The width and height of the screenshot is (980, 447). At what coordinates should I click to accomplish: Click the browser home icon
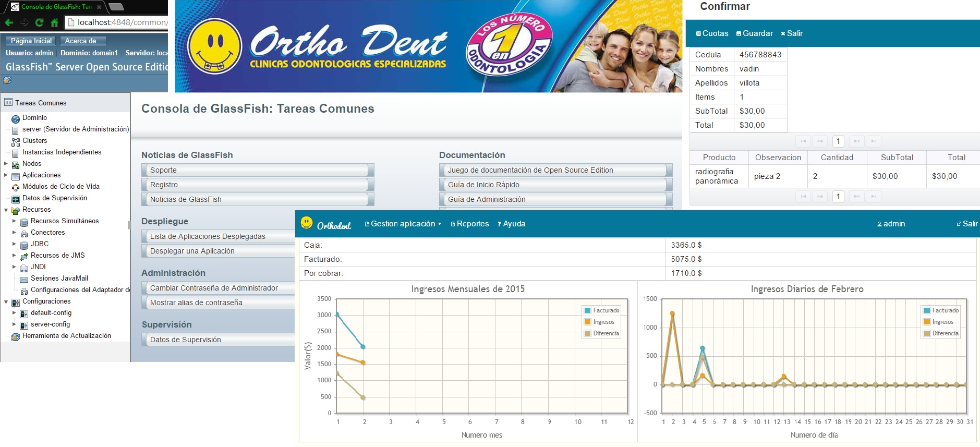pyautogui.click(x=54, y=22)
